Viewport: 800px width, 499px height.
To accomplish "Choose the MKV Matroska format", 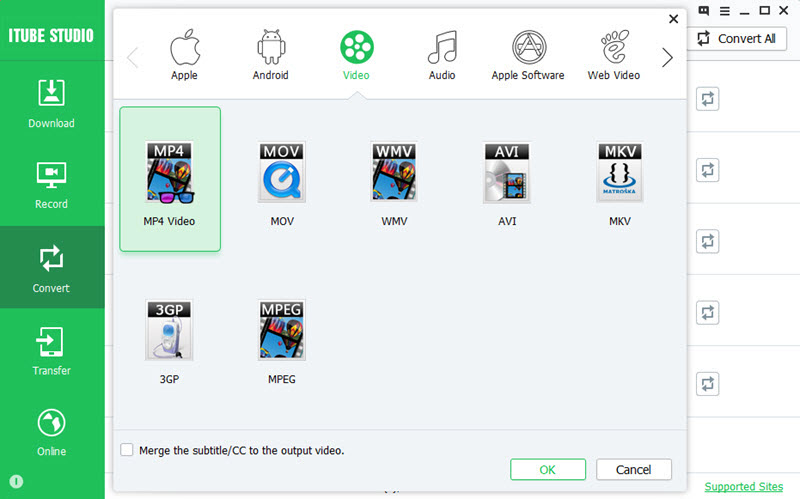I will point(620,184).
